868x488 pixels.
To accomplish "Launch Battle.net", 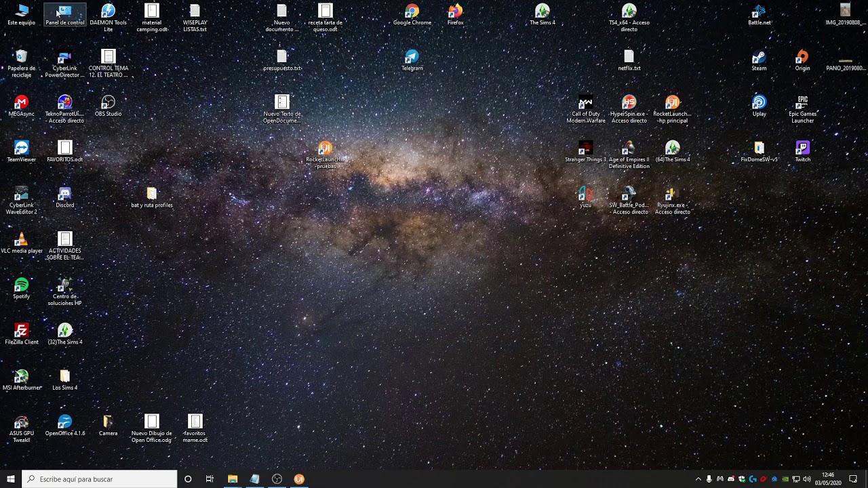I will click(759, 15).
